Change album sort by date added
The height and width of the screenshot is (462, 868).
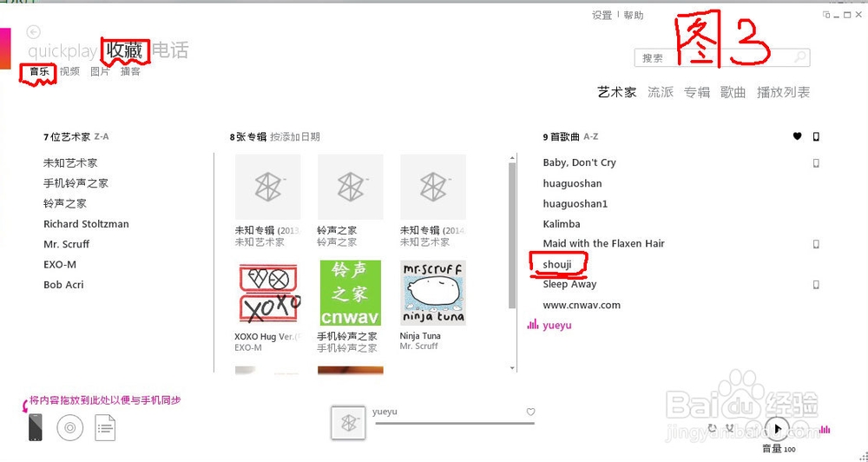tap(295, 137)
